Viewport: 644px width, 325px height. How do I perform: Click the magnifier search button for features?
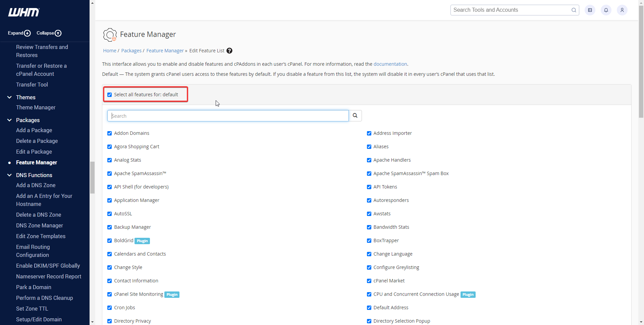click(x=355, y=116)
